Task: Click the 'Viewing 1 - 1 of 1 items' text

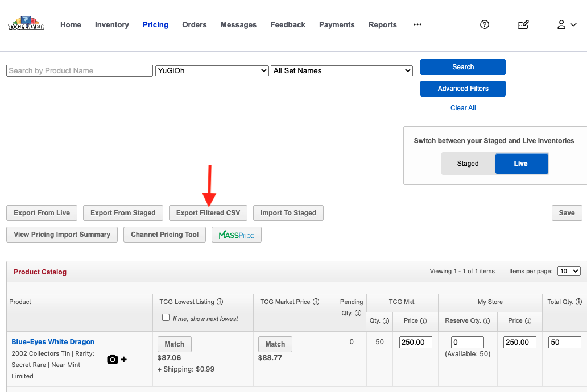Action: 462,271
